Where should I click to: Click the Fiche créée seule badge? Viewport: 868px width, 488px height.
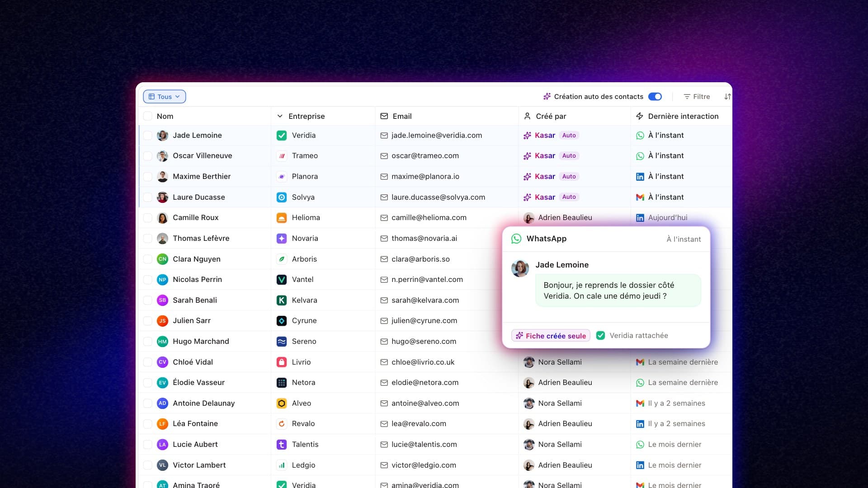551,336
